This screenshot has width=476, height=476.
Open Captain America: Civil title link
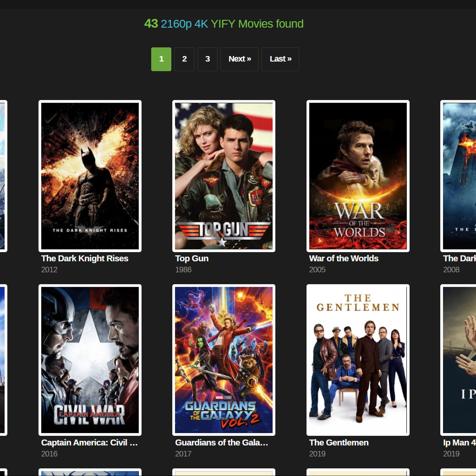tap(89, 442)
